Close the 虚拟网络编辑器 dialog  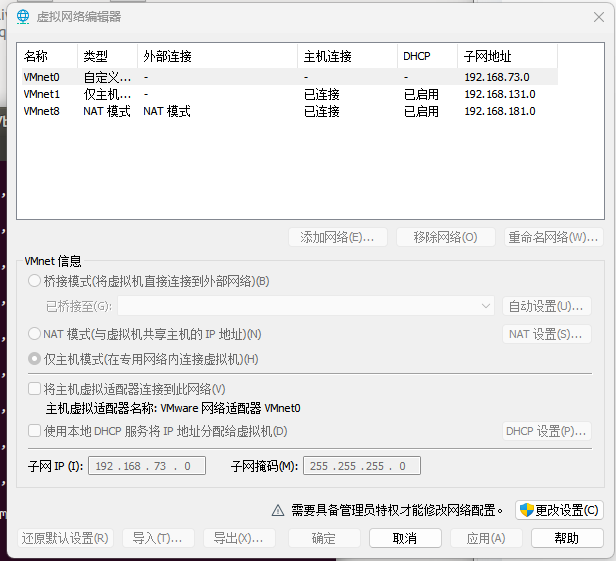[599, 17]
